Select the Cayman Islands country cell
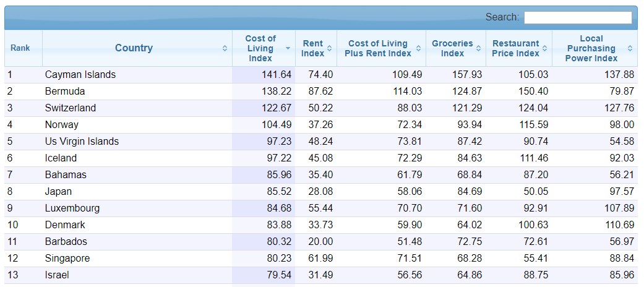 [x=80, y=75]
